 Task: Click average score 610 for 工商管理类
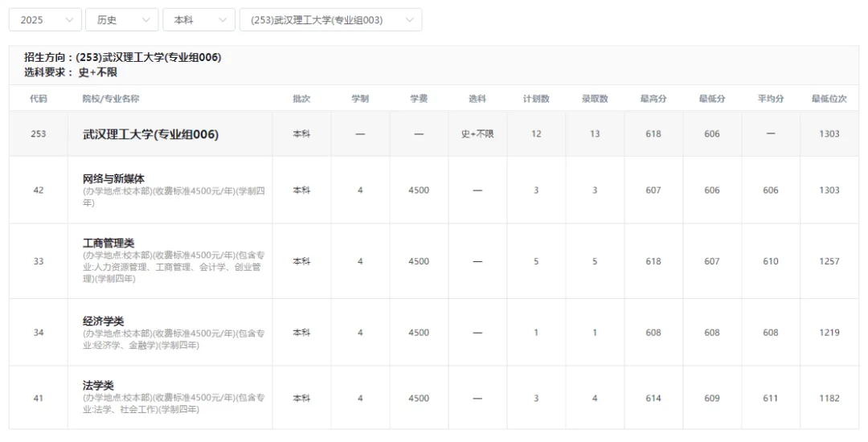point(771,261)
